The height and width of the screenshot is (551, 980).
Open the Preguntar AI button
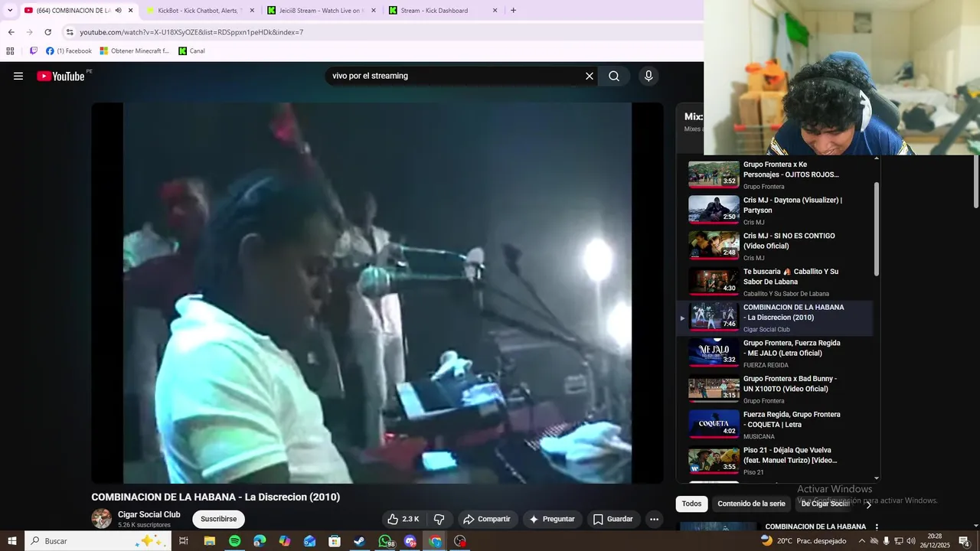click(x=552, y=519)
